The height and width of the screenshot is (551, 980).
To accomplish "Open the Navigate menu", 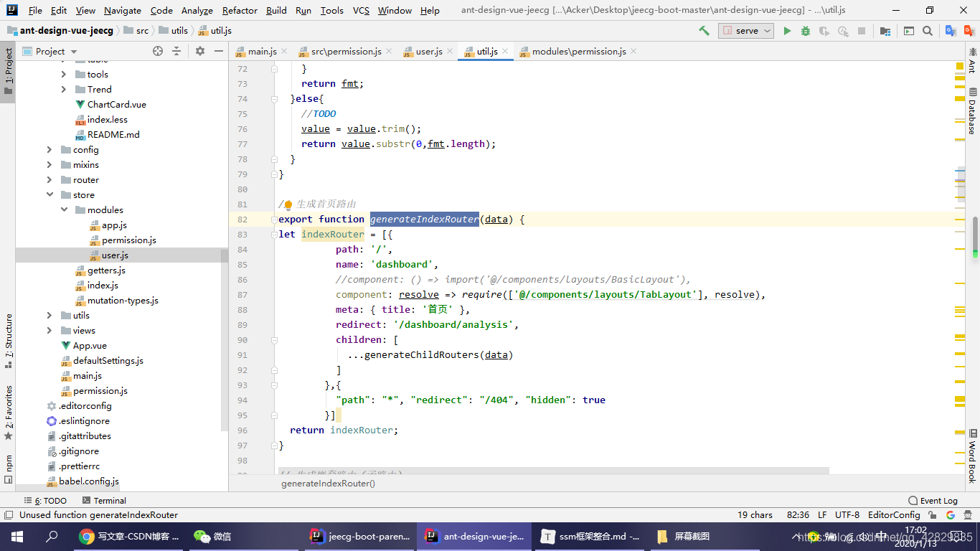I will pos(123,10).
